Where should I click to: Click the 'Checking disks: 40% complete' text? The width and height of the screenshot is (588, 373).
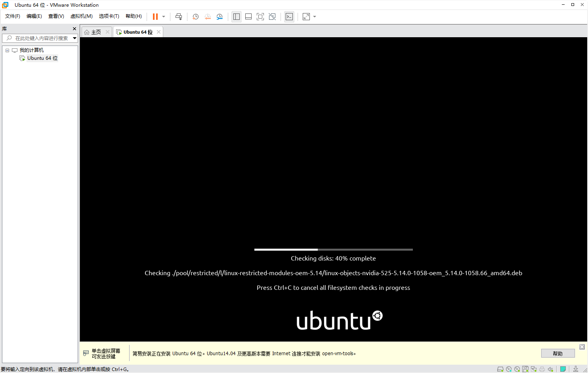[x=333, y=259]
